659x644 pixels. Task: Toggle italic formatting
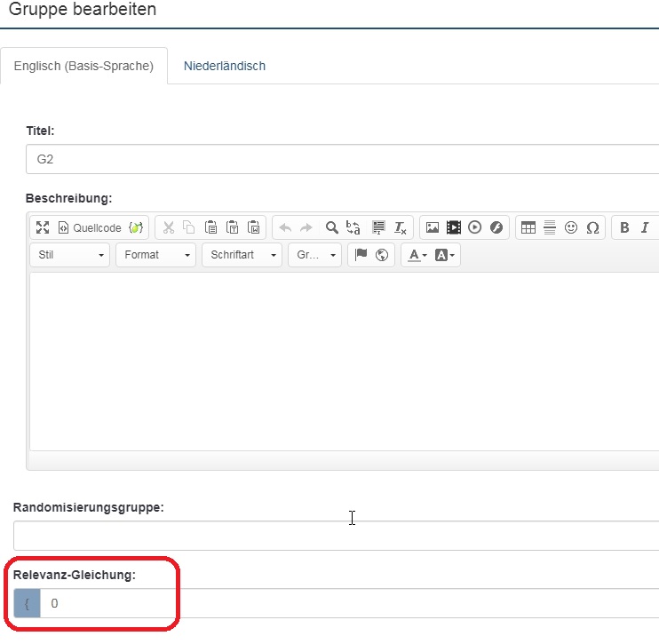pyautogui.click(x=646, y=227)
